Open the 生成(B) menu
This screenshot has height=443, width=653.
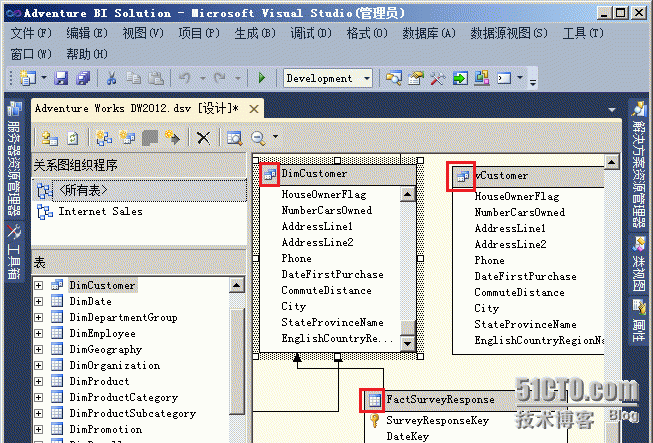pyautogui.click(x=255, y=33)
